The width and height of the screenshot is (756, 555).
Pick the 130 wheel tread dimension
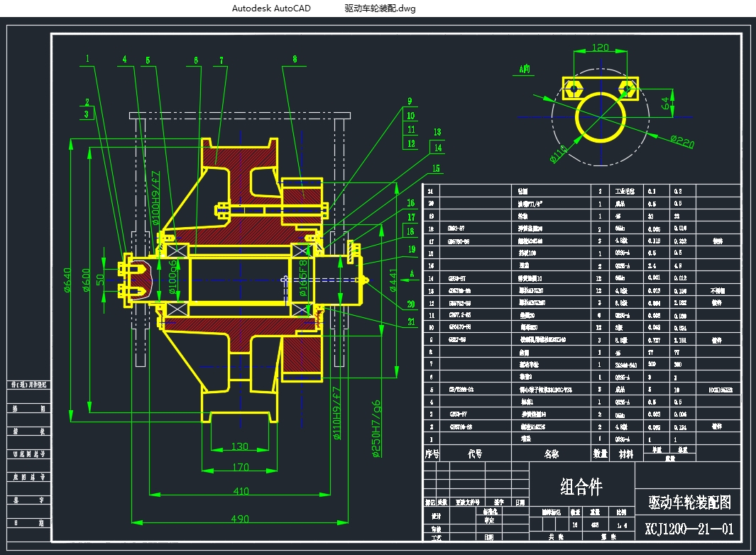coord(241,446)
